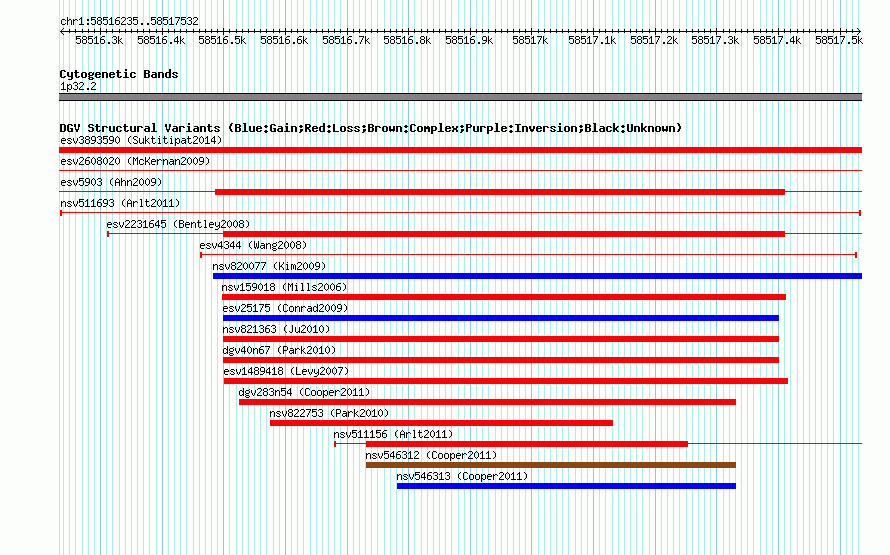Select the 1p32.2 band label

[78, 86]
